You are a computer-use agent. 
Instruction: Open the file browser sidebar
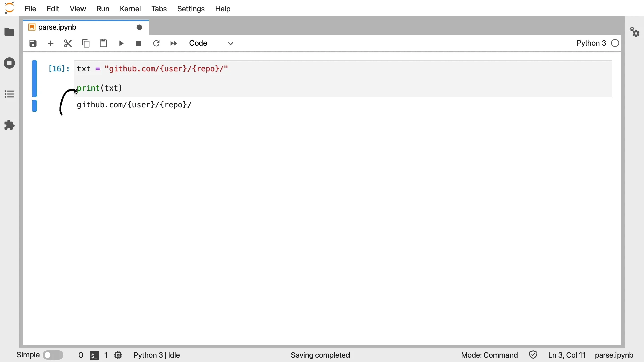[9, 32]
